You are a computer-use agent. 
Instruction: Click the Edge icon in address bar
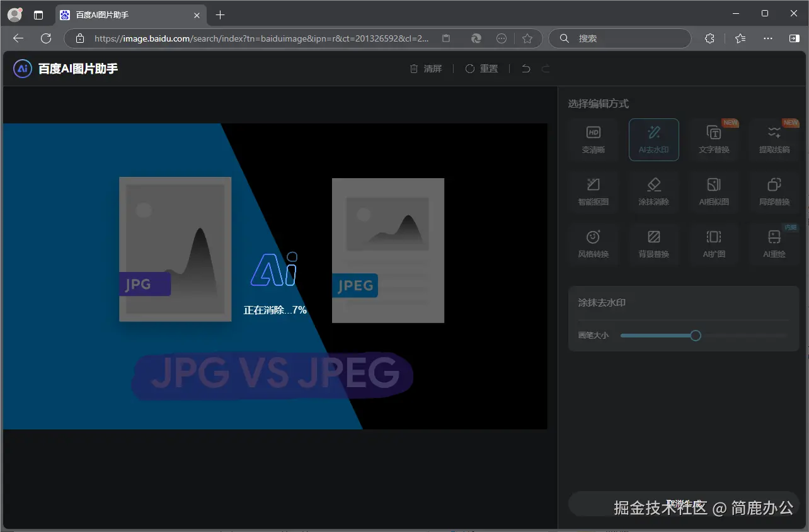point(476,38)
